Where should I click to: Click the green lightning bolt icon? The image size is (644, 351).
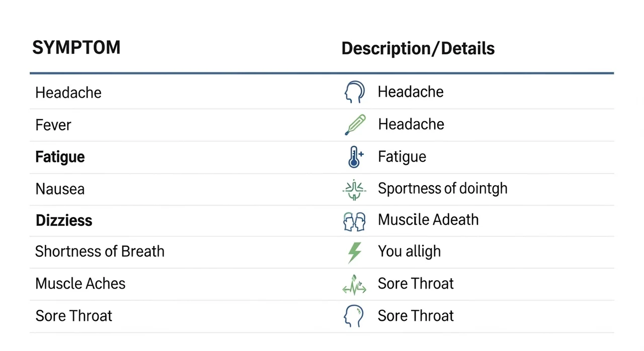pyautogui.click(x=355, y=252)
